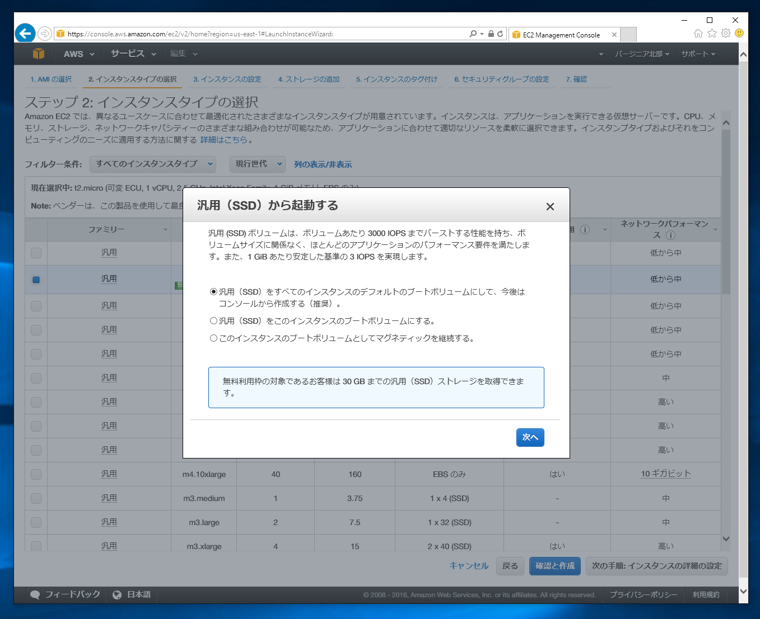Click the search magnifier in address bar
This screenshot has width=760, height=619.
tap(473, 33)
